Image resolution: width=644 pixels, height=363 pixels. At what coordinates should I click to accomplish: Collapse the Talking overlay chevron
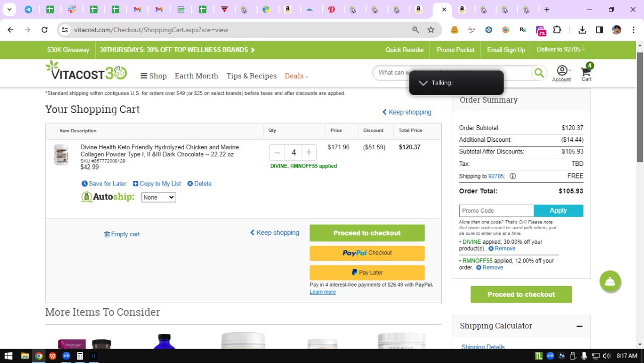coord(423,83)
